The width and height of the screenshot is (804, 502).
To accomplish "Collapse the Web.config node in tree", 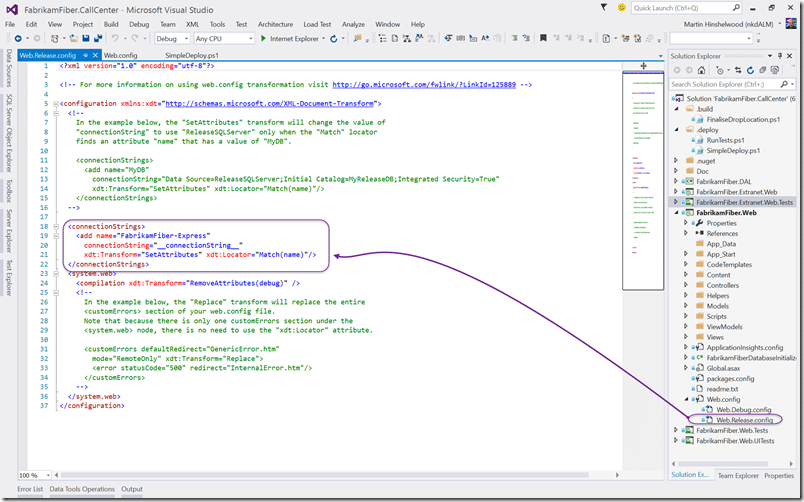I will (x=686, y=399).
